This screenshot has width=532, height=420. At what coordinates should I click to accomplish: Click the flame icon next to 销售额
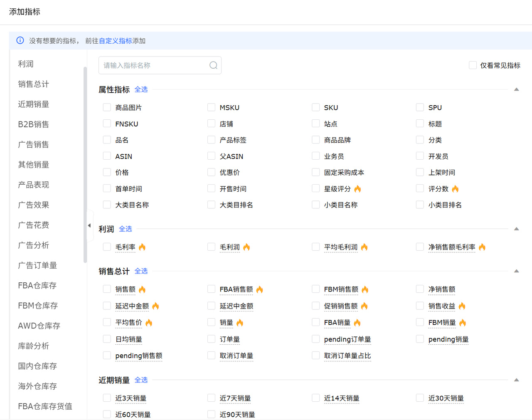[142, 289]
